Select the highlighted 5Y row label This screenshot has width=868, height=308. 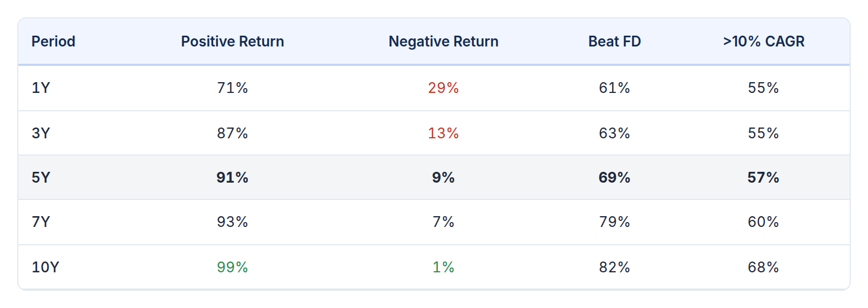pos(40,178)
